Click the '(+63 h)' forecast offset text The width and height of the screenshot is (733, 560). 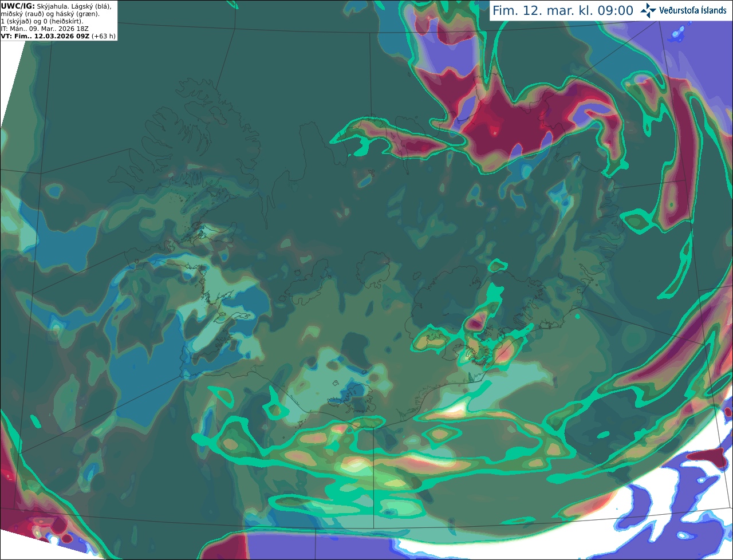pos(104,36)
